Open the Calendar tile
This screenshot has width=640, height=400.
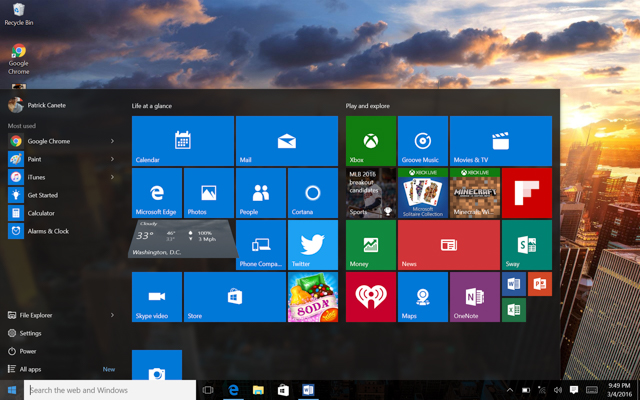click(x=182, y=141)
